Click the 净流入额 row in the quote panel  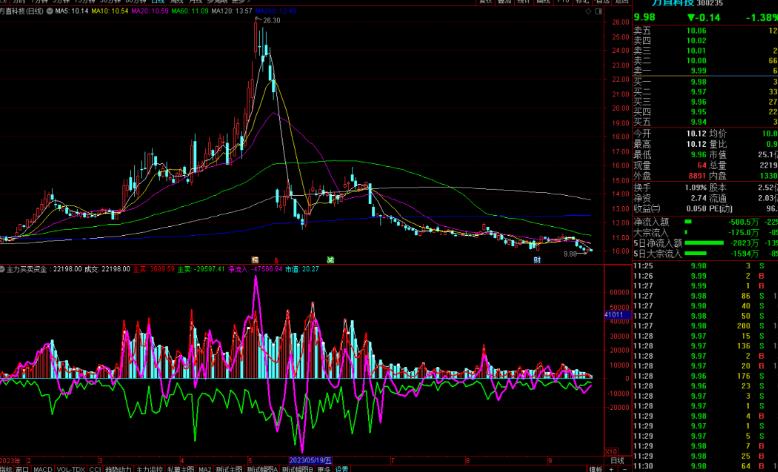(706, 222)
